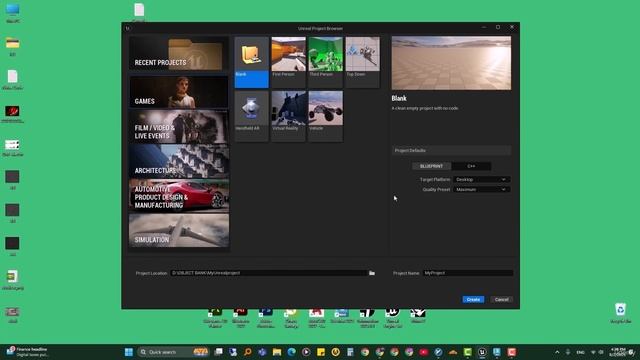Click the taskbar Quick search box
The height and width of the screenshot is (360, 640).
pyautogui.click(x=173, y=352)
